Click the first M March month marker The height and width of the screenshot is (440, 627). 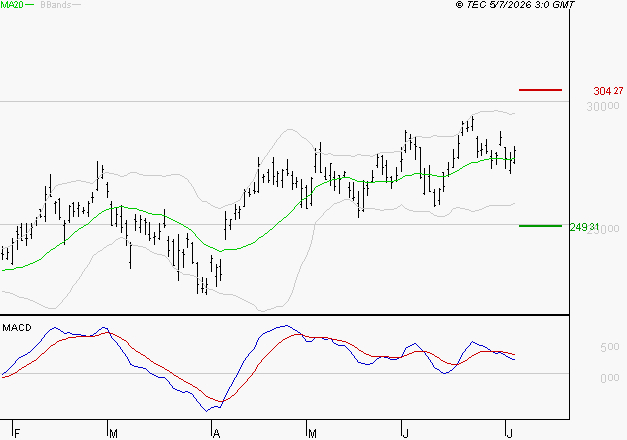[114, 434]
